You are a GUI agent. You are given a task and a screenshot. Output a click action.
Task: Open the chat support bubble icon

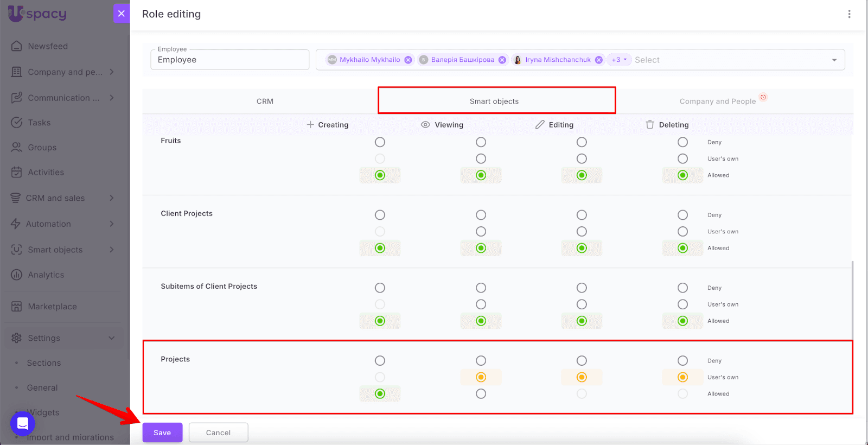23,423
